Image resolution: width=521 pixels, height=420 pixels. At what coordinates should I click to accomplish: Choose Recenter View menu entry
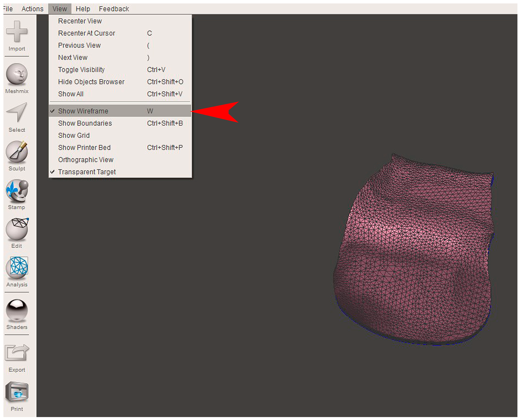point(80,21)
